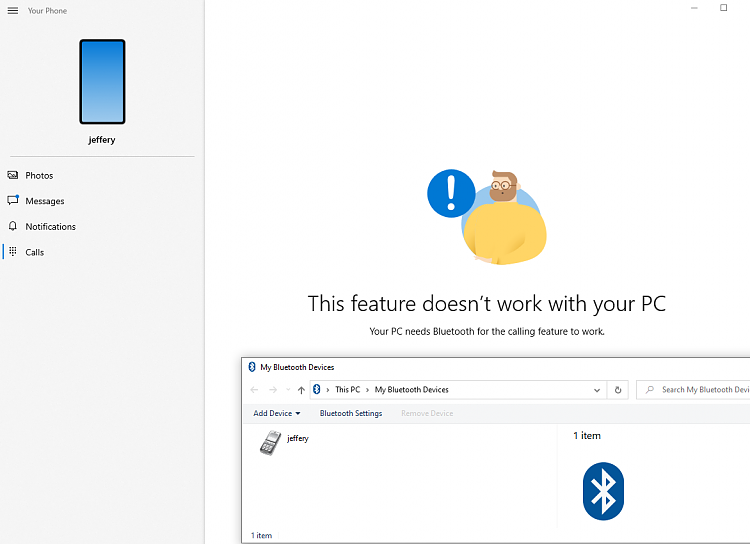Screen dimensions: 750x544
Task: Click the Calls dial pad icon
Action: click(x=13, y=251)
